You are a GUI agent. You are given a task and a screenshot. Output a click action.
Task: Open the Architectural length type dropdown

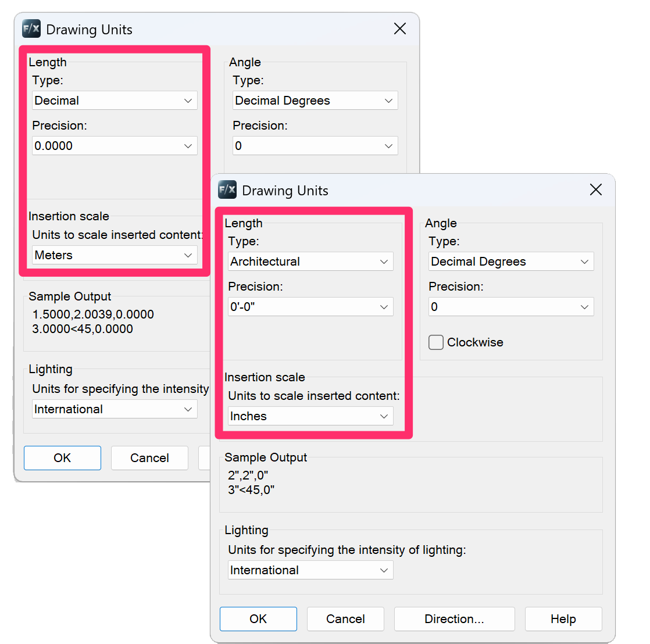click(310, 262)
